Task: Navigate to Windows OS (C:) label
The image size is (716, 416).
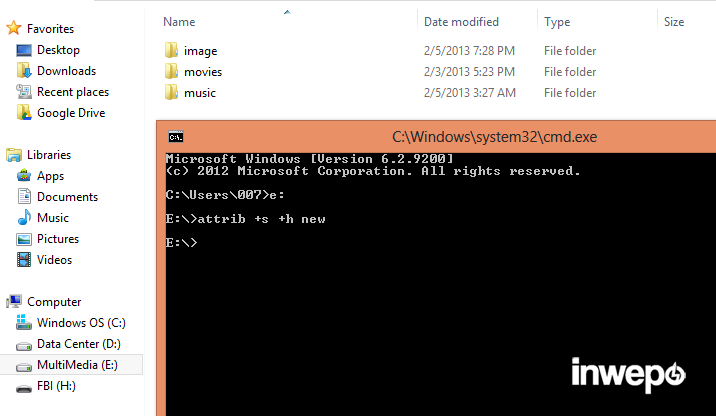Action: [x=81, y=323]
